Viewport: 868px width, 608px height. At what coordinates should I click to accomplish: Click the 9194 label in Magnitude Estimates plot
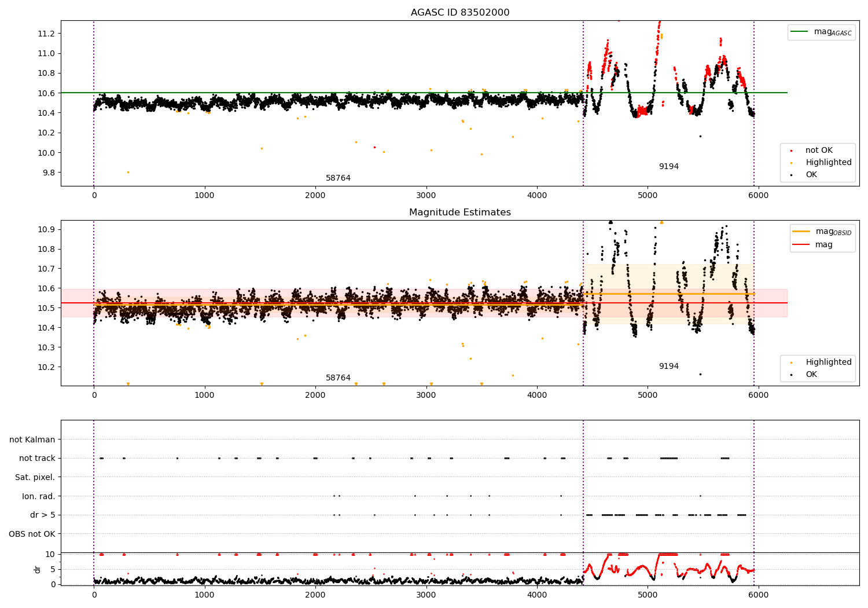click(668, 366)
